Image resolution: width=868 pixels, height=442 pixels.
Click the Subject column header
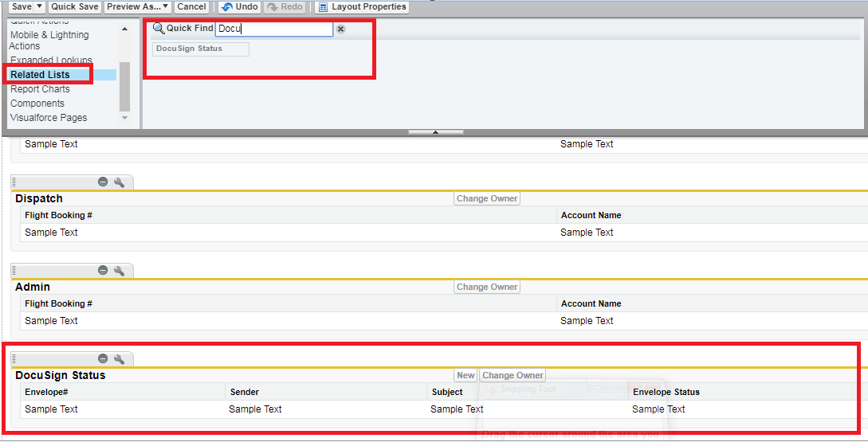click(x=447, y=392)
